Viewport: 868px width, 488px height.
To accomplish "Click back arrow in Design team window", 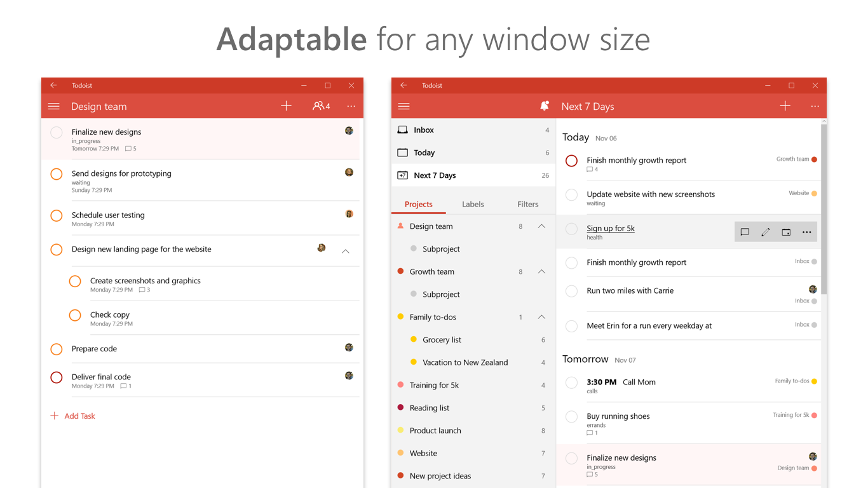I will 53,85.
